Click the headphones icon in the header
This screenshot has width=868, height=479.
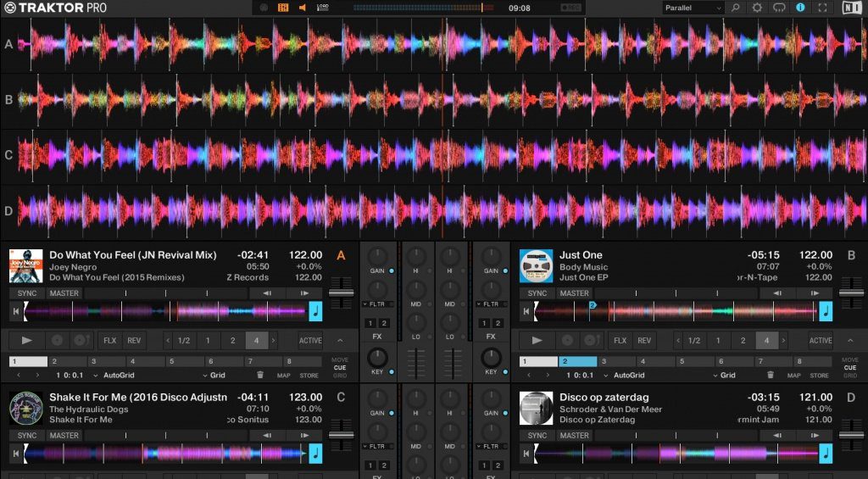click(779, 8)
